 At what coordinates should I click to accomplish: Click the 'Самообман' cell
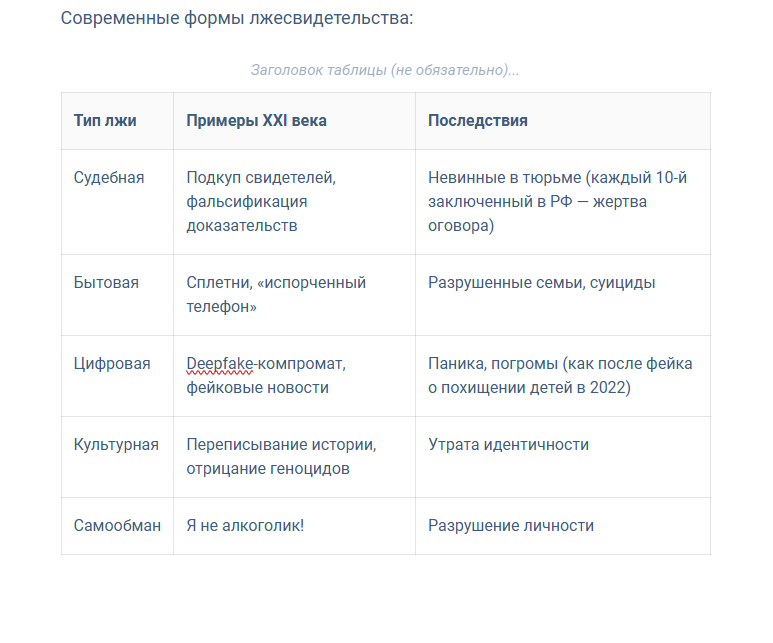coord(117,526)
